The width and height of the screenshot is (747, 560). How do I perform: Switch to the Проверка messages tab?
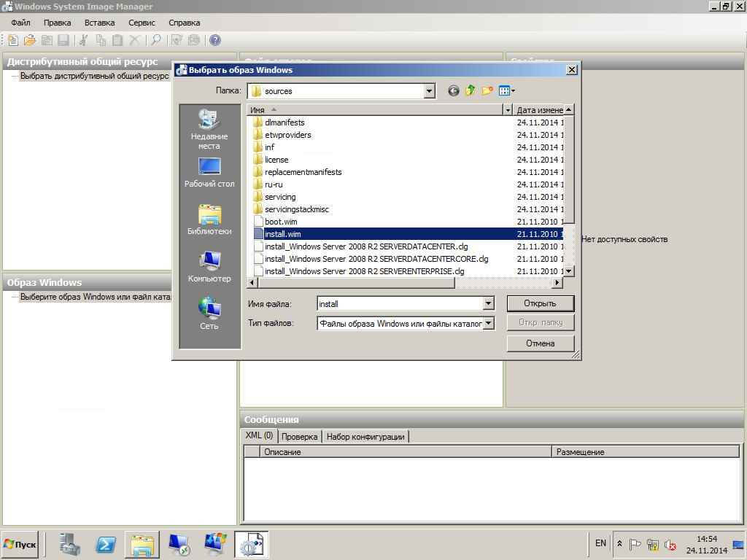point(299,437)
